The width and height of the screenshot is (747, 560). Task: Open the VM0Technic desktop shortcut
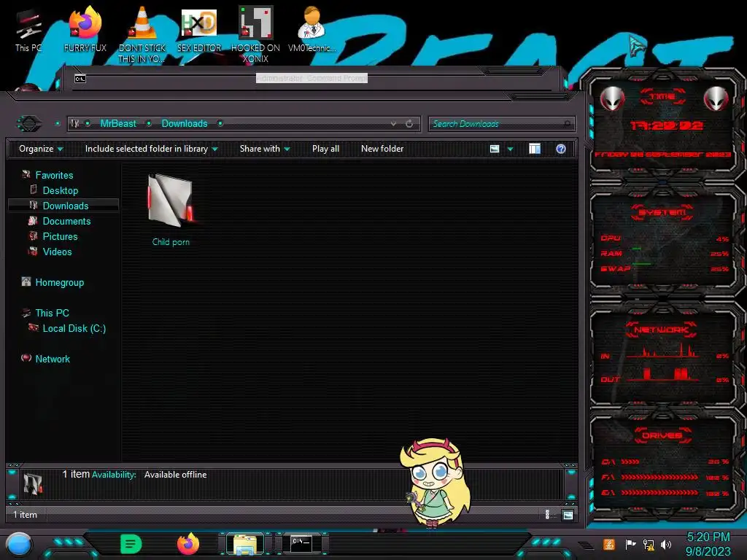(x=312, y=29)
